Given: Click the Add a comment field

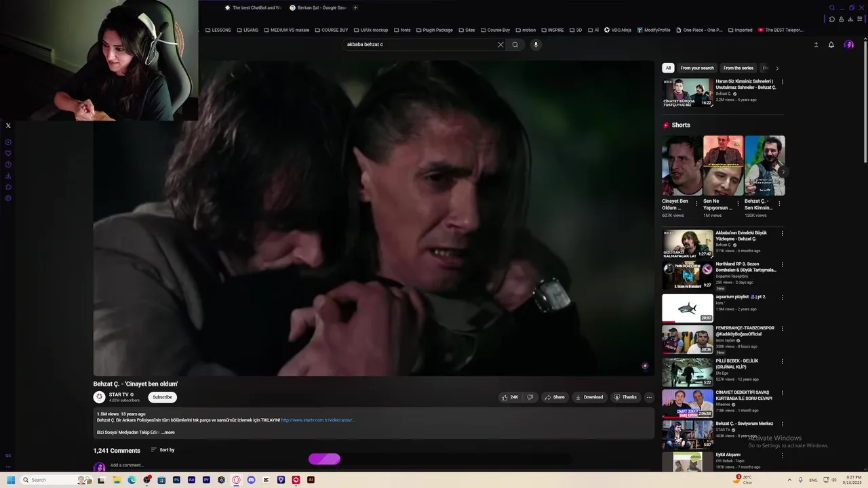Looking at the screenshot, I should [126, 466].
